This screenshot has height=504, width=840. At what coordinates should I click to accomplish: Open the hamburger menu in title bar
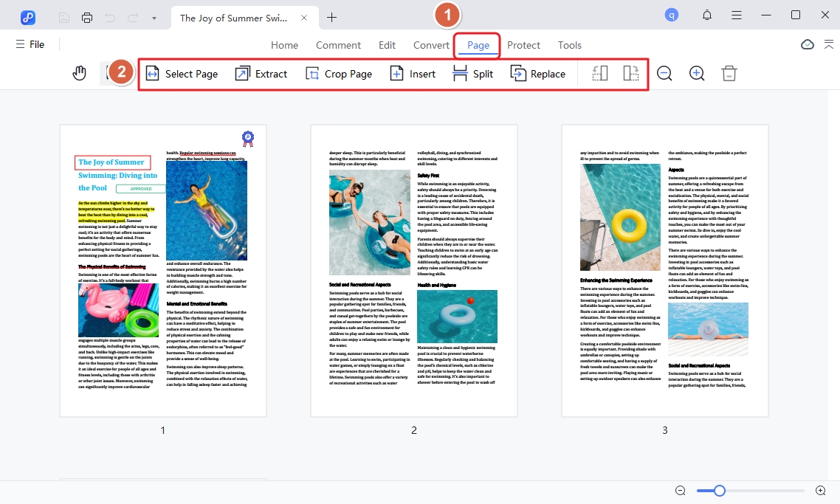click(x=737, y=15)
